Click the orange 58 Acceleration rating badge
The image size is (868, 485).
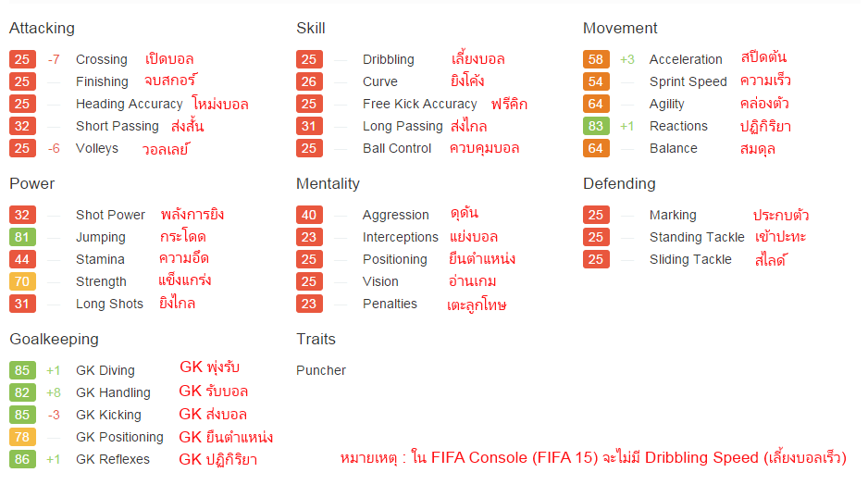pos(596,59)
